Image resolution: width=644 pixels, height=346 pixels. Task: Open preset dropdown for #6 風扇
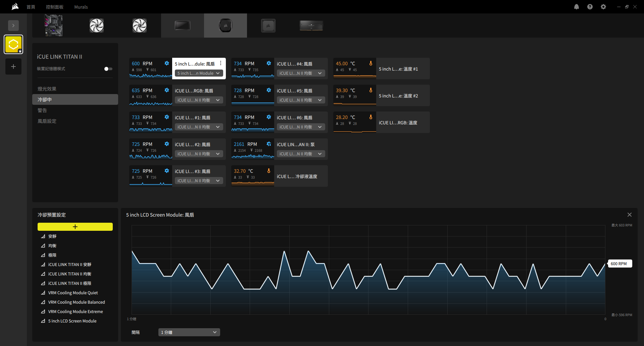(301, 127)
